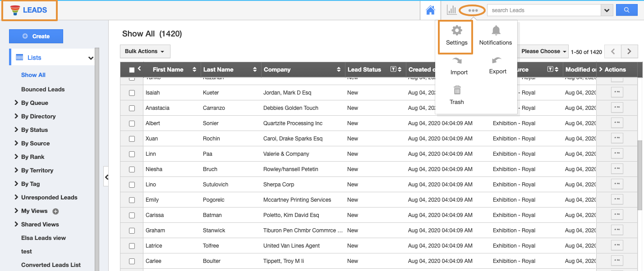
Task: Click the Home icon in top bar
Action: [x=430, y=10]
